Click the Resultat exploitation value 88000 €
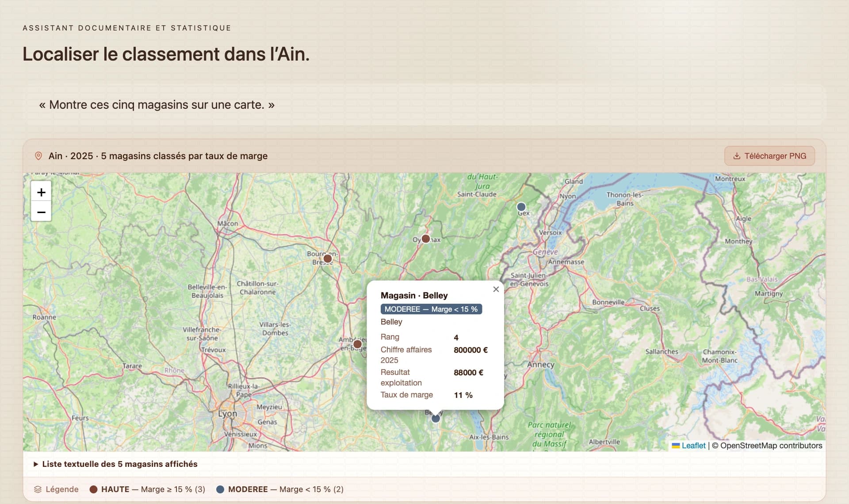The width and height of the screenshot is (849, 504). (x=468, y=373)
